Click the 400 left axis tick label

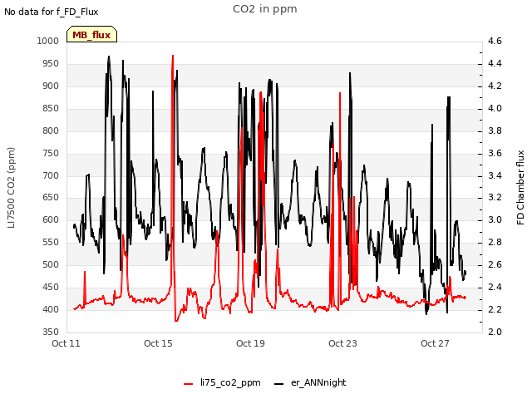[51, 309]
